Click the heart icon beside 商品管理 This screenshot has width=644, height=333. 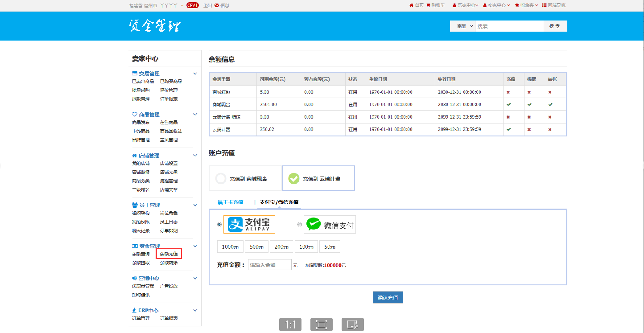135,115
